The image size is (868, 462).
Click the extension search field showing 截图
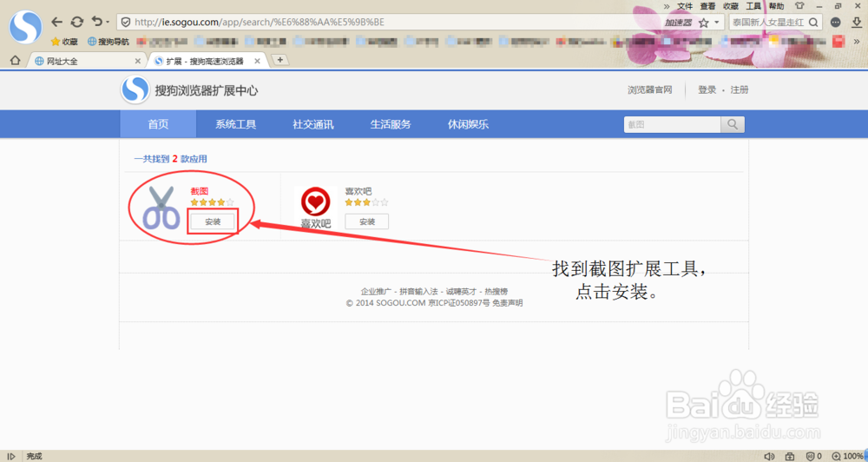point(672,125)
